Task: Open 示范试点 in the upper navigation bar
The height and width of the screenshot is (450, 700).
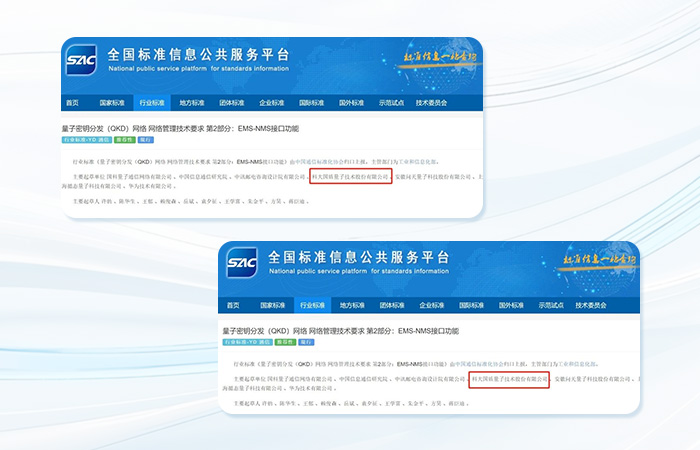Action: pyautogui.click(x=392, y=103)
